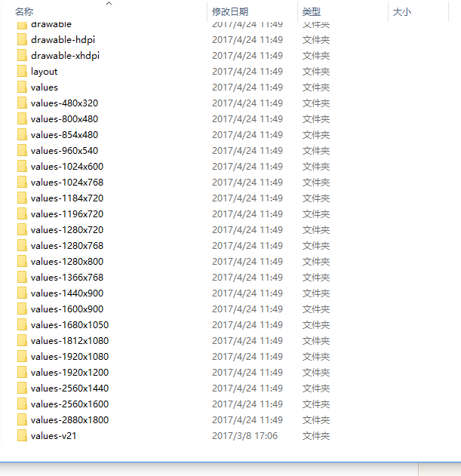Image resolution: width=461 pixels, height=476 pixels.
Task: Click the values-1280x800 folder icon
Action: click(x=22, y=261)
